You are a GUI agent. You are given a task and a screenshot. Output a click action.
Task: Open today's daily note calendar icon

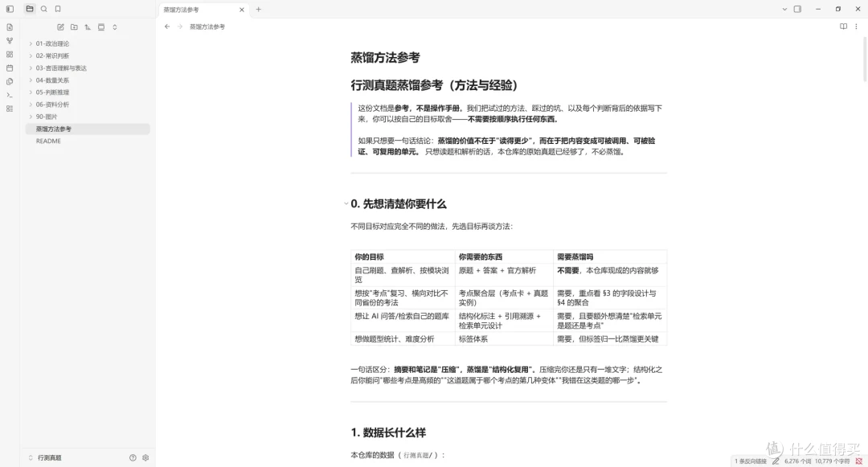point(10,68)
